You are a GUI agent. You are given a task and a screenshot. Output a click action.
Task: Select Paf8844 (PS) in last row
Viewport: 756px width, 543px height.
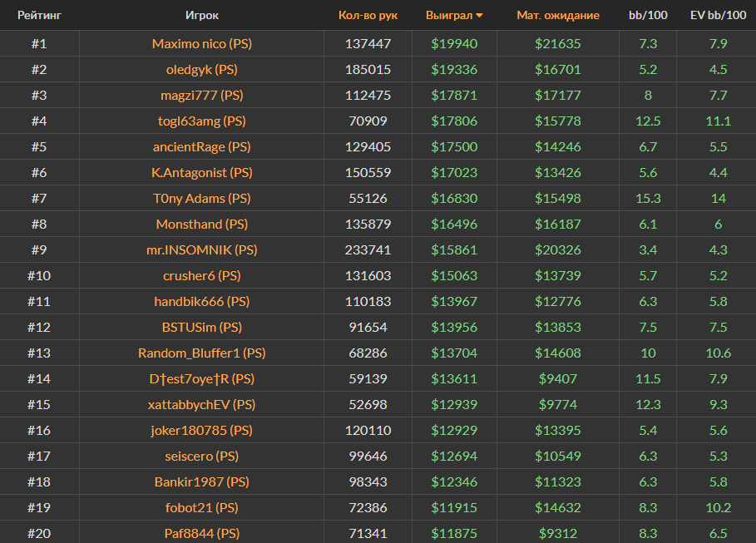(202, 533)
